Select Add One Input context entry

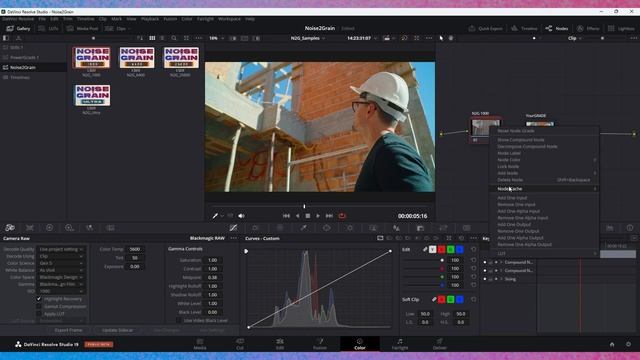pos(544,198)
